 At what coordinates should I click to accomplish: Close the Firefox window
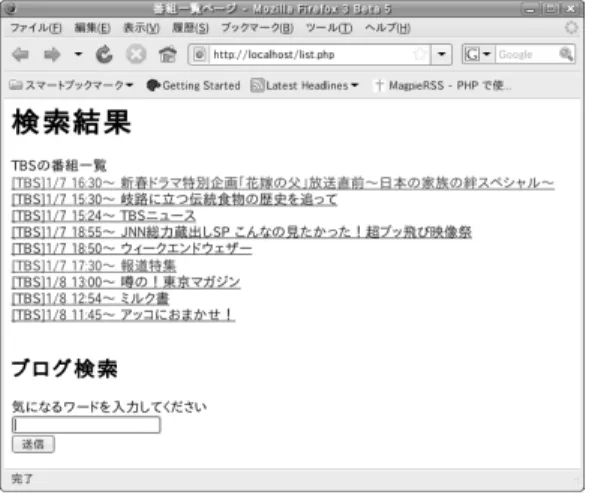pyautogui.click(x=571, y=9)
